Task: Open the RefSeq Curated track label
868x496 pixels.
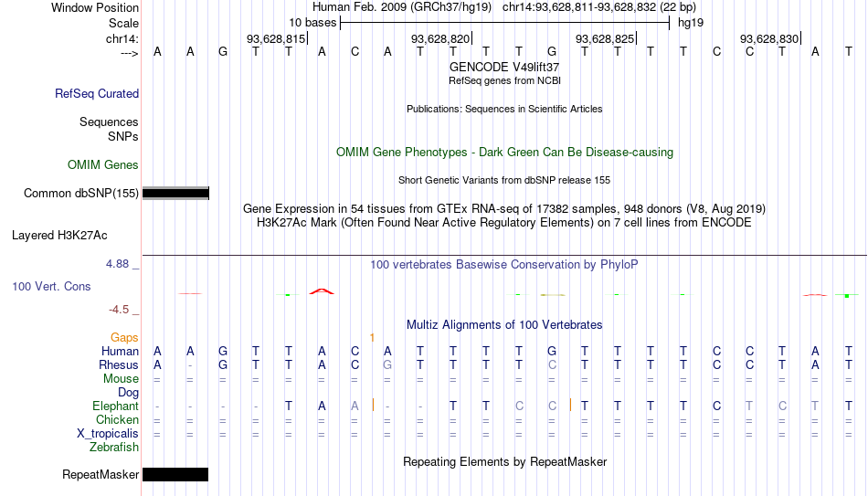Action: tap(97, 93)
